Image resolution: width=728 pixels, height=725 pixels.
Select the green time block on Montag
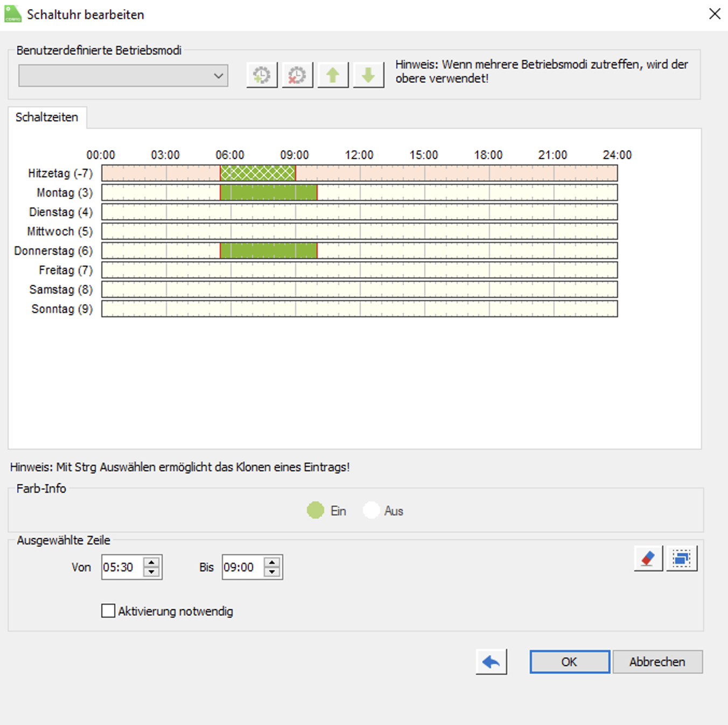click(269, 192)
